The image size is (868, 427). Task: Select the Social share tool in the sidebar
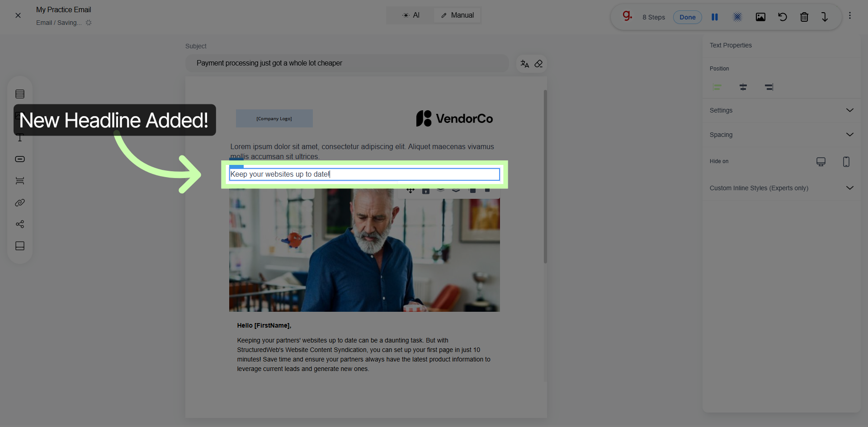20,224
